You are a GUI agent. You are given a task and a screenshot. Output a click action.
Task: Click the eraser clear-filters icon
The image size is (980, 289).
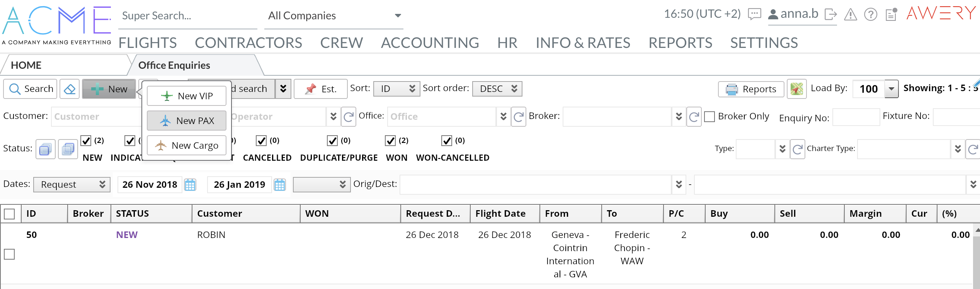click(70, 89)
